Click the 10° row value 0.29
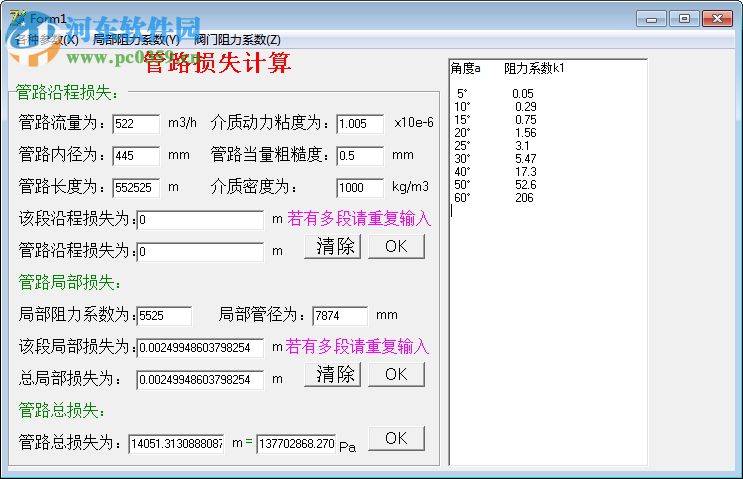This screenshot has height=479, width=743. pyautogui.click(x=526, y=107)
